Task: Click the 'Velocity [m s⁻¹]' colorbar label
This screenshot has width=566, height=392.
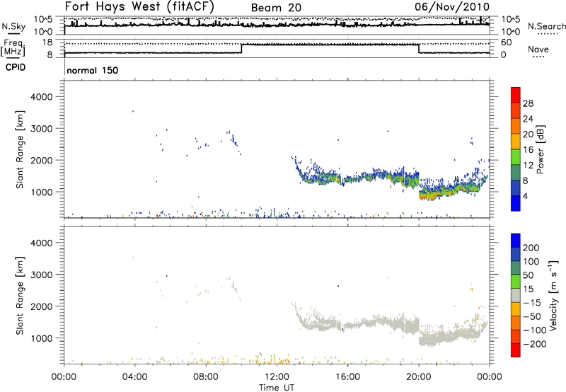Action: [553, 295]
